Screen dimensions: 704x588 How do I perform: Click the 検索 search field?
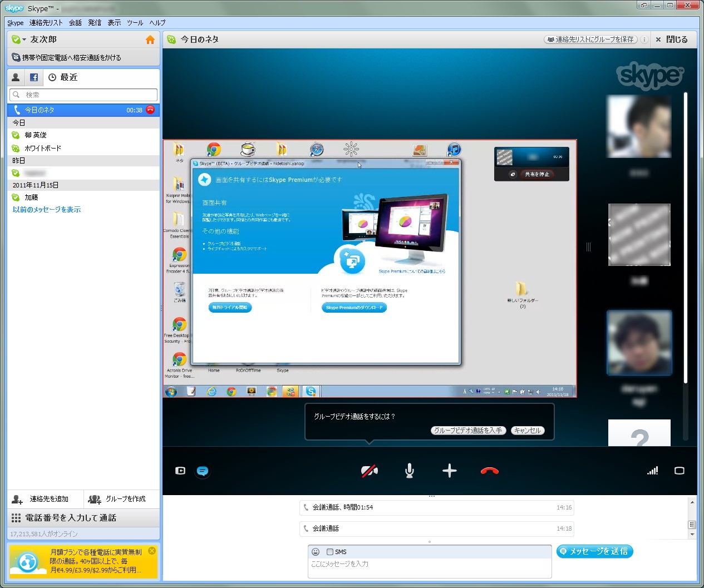[83, 95]
